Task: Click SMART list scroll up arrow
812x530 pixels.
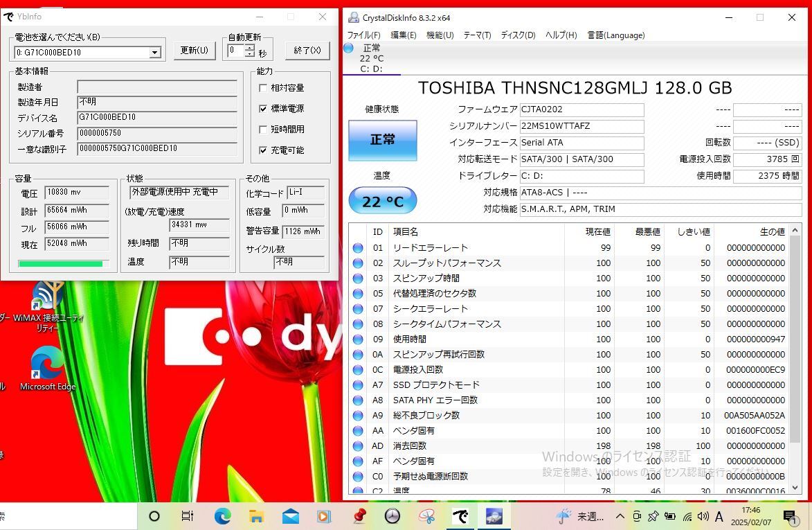Action: coord(796,229)
